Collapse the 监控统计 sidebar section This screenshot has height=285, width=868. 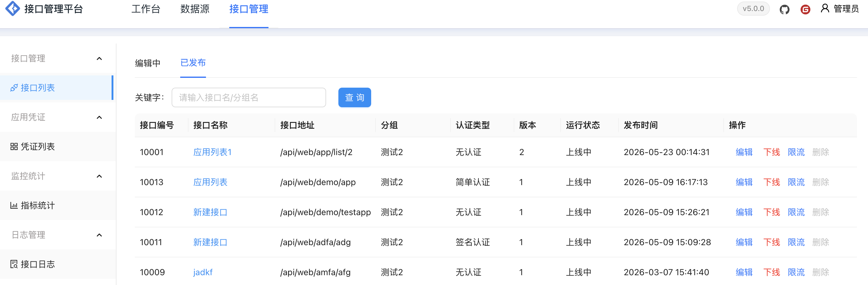click(x=99, y=176)
